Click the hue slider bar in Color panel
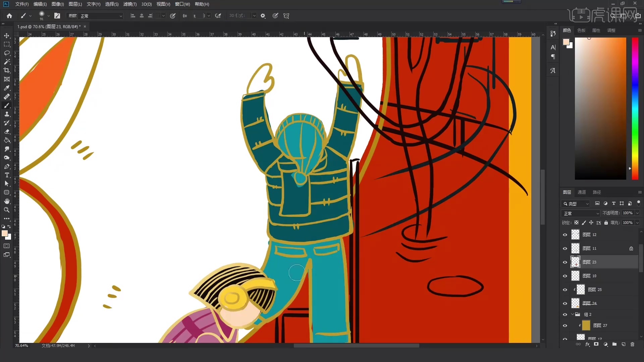 (635, 108)
